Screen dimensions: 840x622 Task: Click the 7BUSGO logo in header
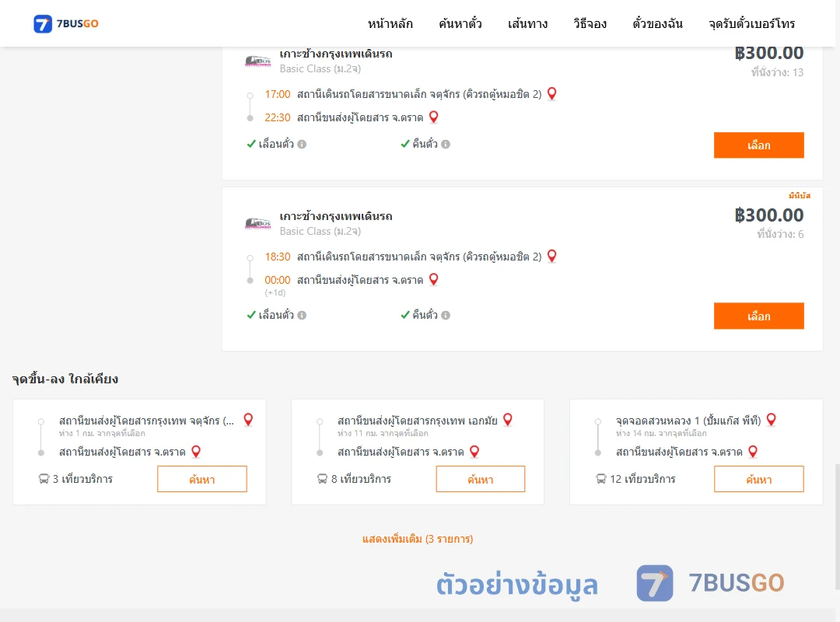tap(66, 23)
